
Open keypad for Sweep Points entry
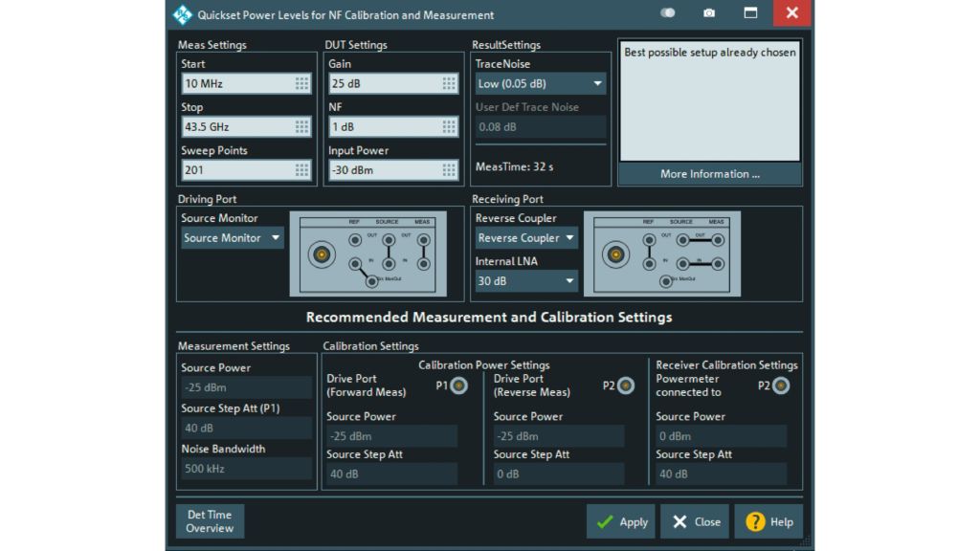click(x=302, y=169)
